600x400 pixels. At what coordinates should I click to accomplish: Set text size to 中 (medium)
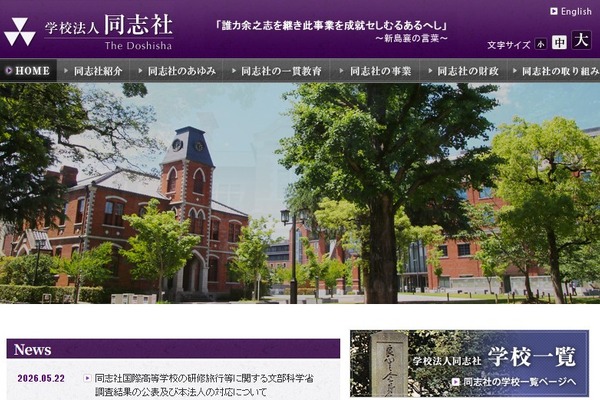pyautogui.click(x=559, y=42)
